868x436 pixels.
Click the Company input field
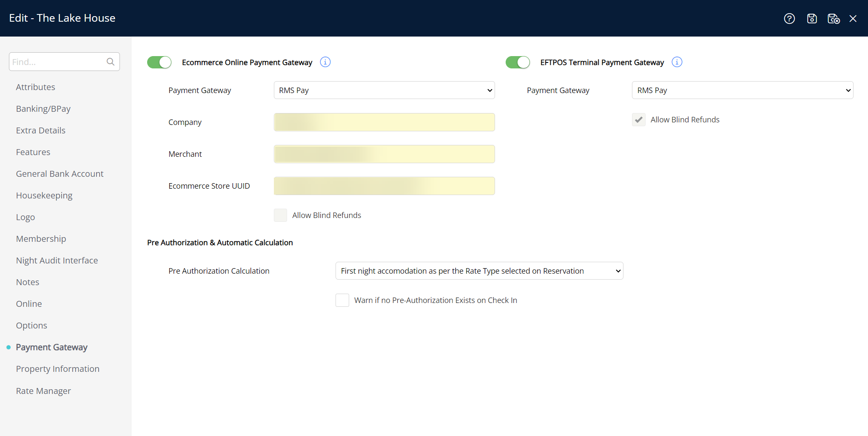384,122
